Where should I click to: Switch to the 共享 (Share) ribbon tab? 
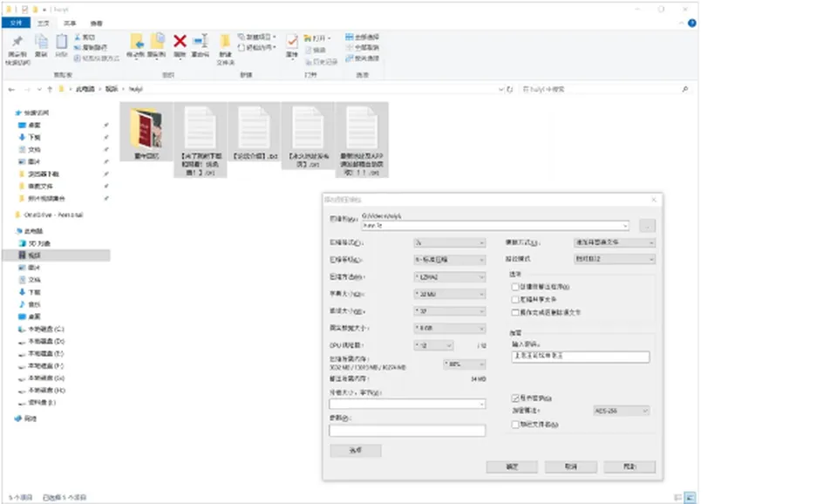(70, 23)
